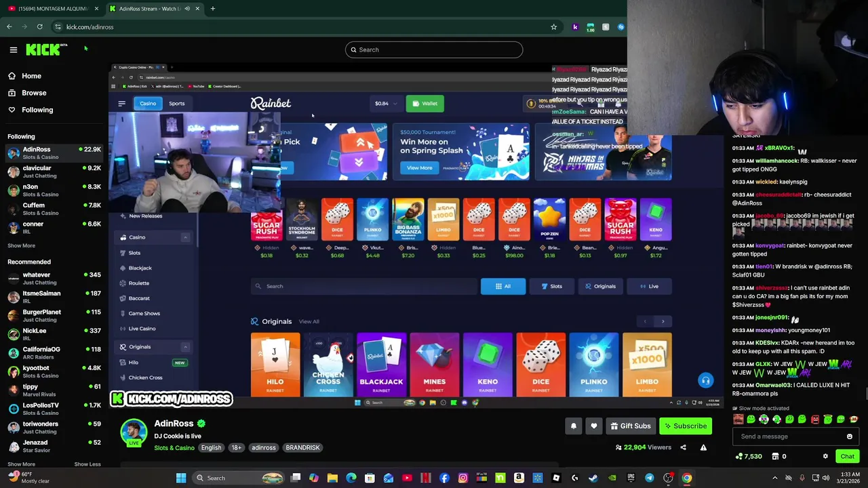This screenshot has width=868, height=488.
Task: Click AdinRoss profile avatar
Action: pos(134,432)
